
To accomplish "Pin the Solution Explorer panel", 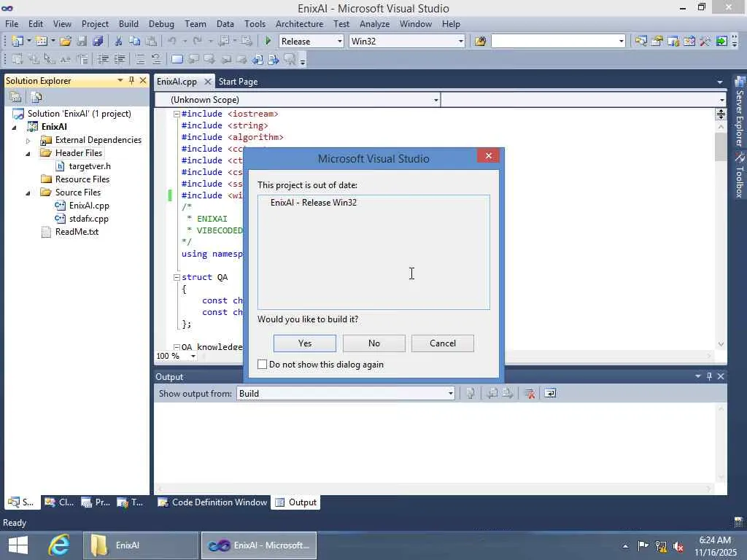I will coord(131,80).
